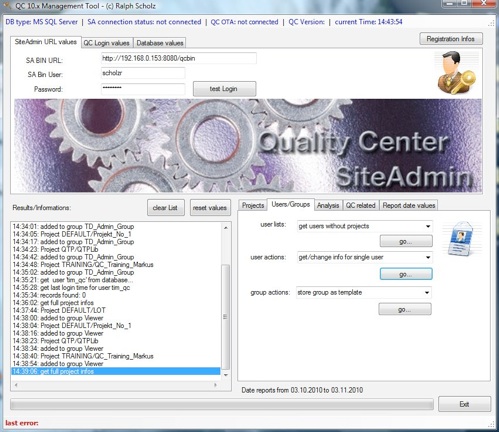The width and height of the screenshot is (499, 432).
Task: Click the Exit button
Action: pos(464,404)
